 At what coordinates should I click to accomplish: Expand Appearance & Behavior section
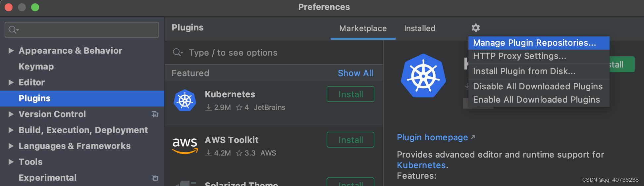tap(11, 51)
